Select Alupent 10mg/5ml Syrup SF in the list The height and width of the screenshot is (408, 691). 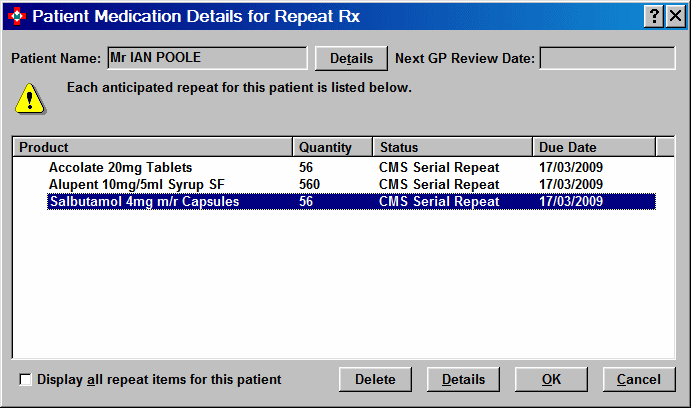[130, 184]
